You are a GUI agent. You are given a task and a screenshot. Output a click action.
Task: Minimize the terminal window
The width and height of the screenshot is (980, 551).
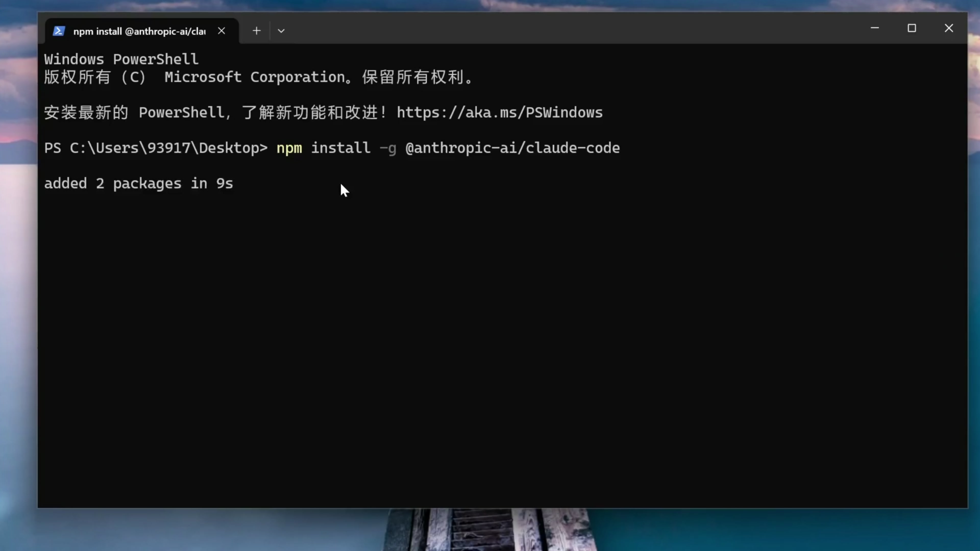[x=875, y=28]
